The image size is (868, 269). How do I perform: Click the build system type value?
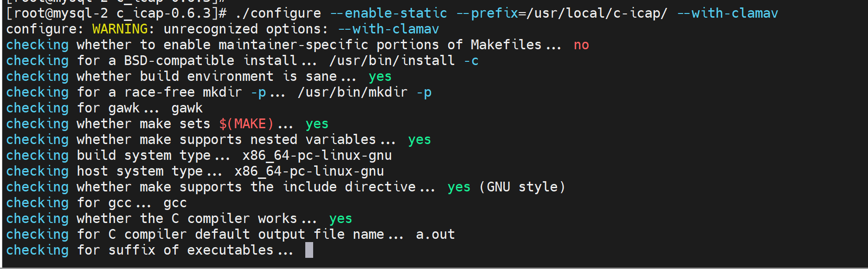(317, 155)
